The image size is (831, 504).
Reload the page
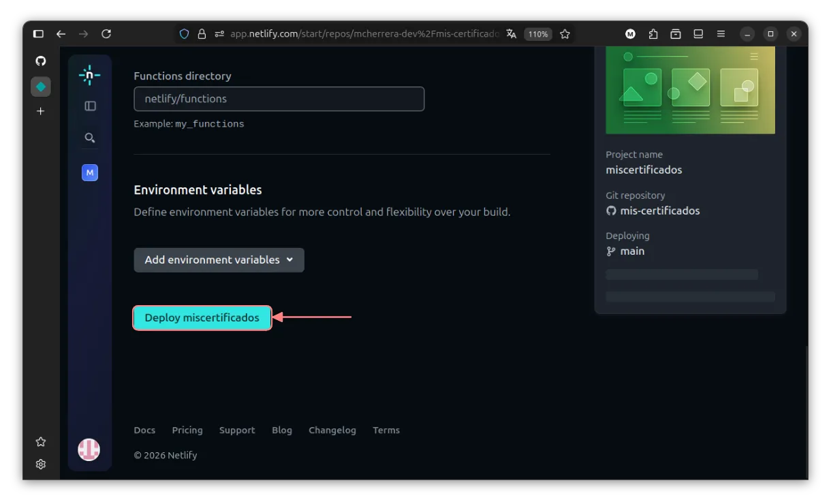(x=106, y=34)
